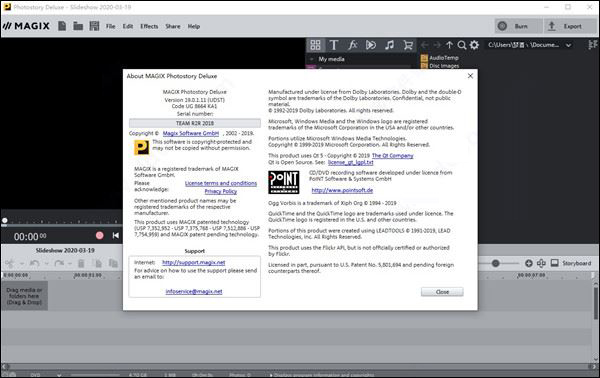Select the Titles T icon
The height and width of the screenshot is (378, 600).
pyautogui.click(x=334, y=45)
